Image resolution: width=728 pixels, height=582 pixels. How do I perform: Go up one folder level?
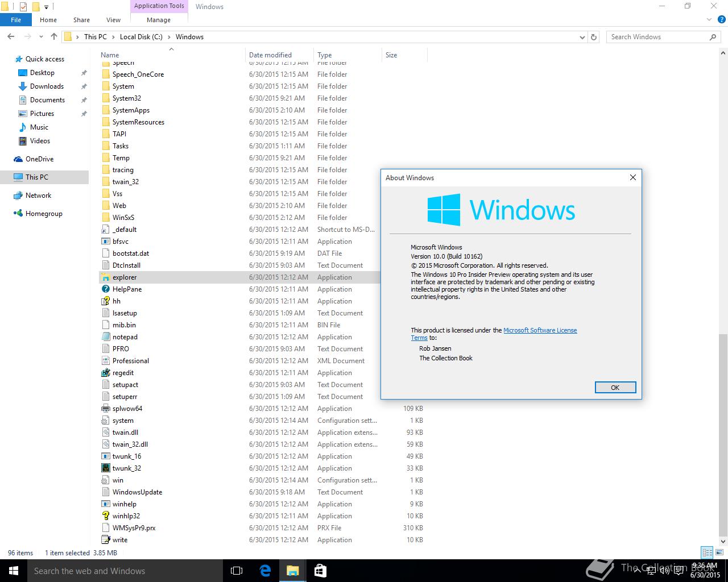(54, 36)
